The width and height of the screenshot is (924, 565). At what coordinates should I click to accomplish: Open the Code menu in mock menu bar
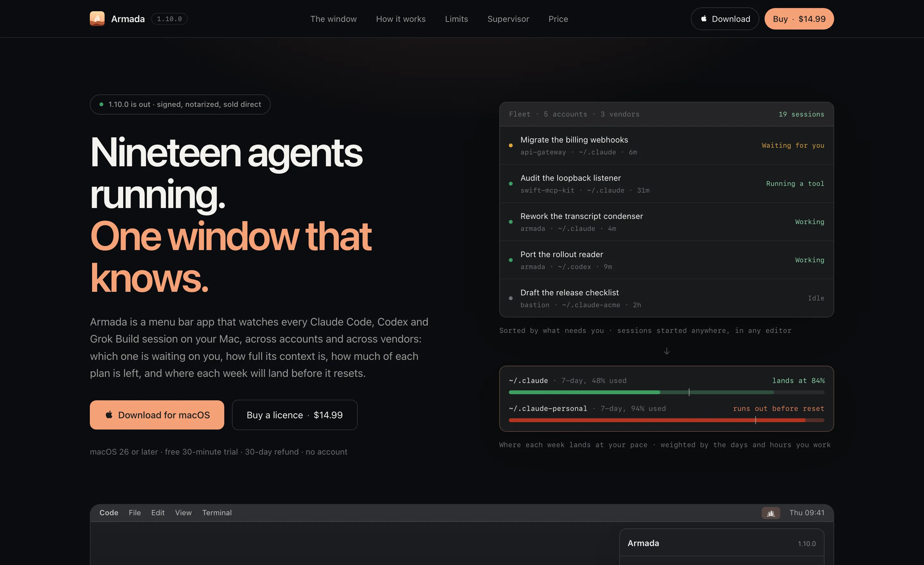tap(109, 513)
